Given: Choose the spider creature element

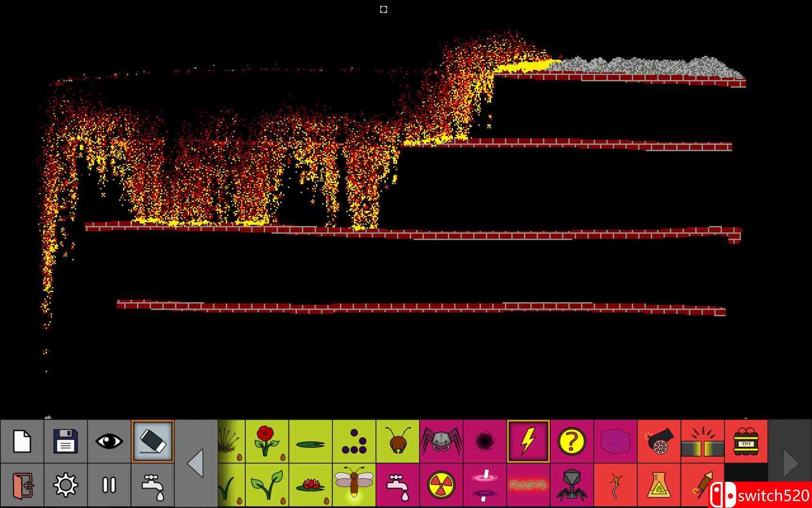Looking at the screenshot, I should click(x=441, y=441).
